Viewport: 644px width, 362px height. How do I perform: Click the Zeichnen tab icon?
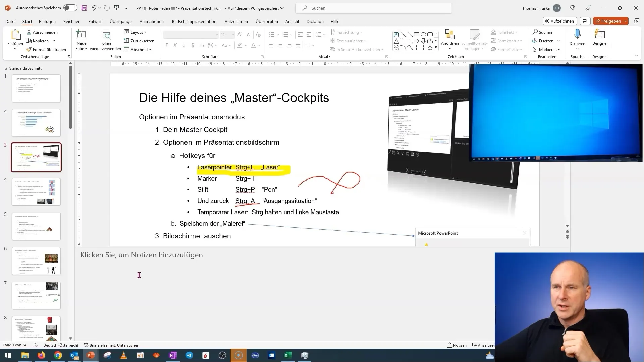tap(72, 21)
